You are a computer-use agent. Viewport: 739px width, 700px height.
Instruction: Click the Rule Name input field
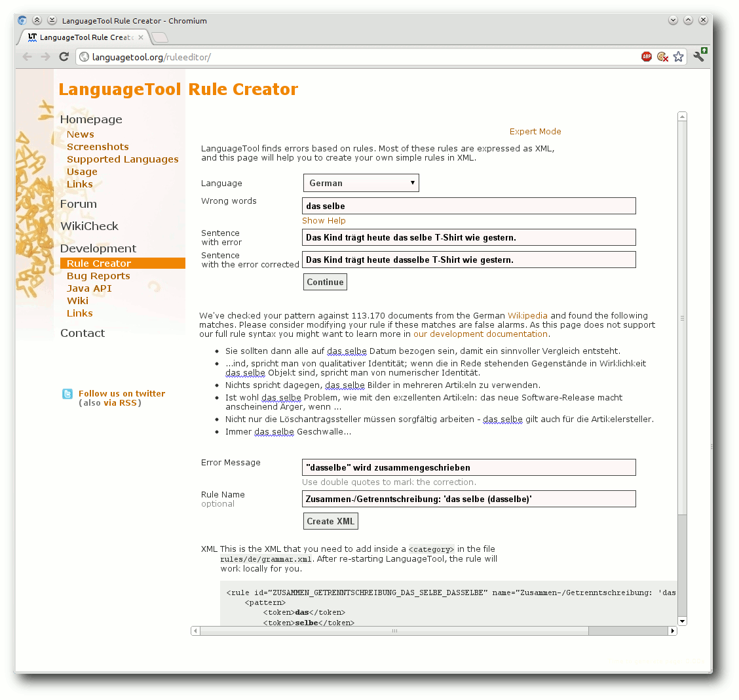click(469, 499)
